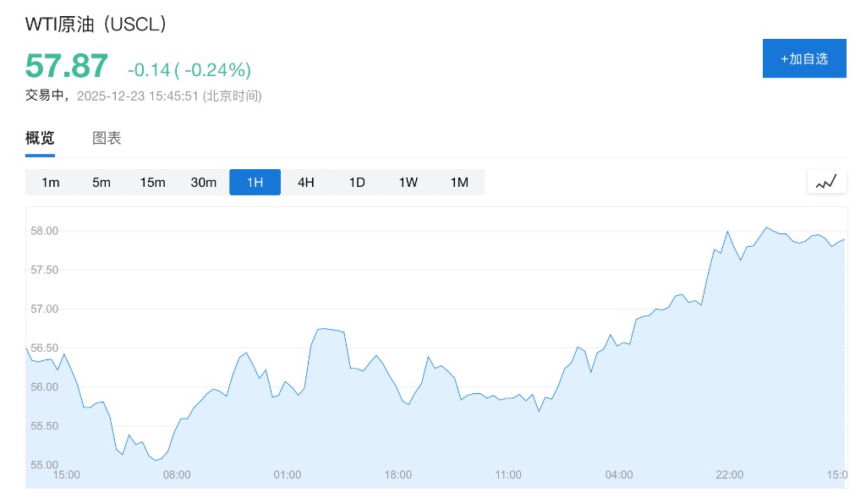Select the 15m timeframe
866x504 pixels.
[152, 183]
